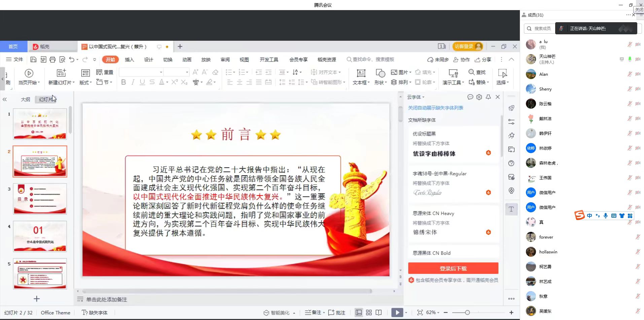
Task: Click the zoom slider handle
Action: pyautogui.click(x=467, y=313)
